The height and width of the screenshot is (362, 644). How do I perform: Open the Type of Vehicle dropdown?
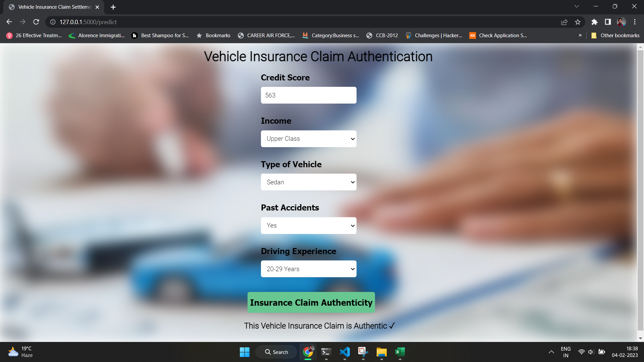[x=308, y=182]
